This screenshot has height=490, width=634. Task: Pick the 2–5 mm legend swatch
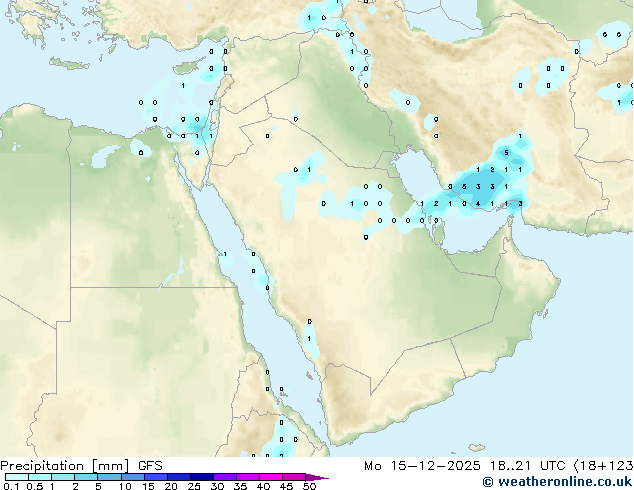coord(86,477)
